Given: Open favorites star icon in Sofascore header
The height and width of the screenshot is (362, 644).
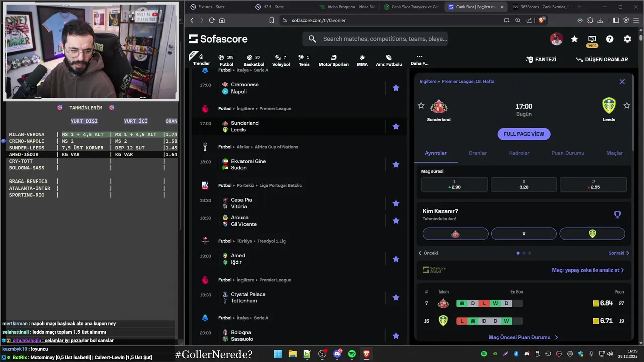Looking at the screenshot, I should coord(574,39).
